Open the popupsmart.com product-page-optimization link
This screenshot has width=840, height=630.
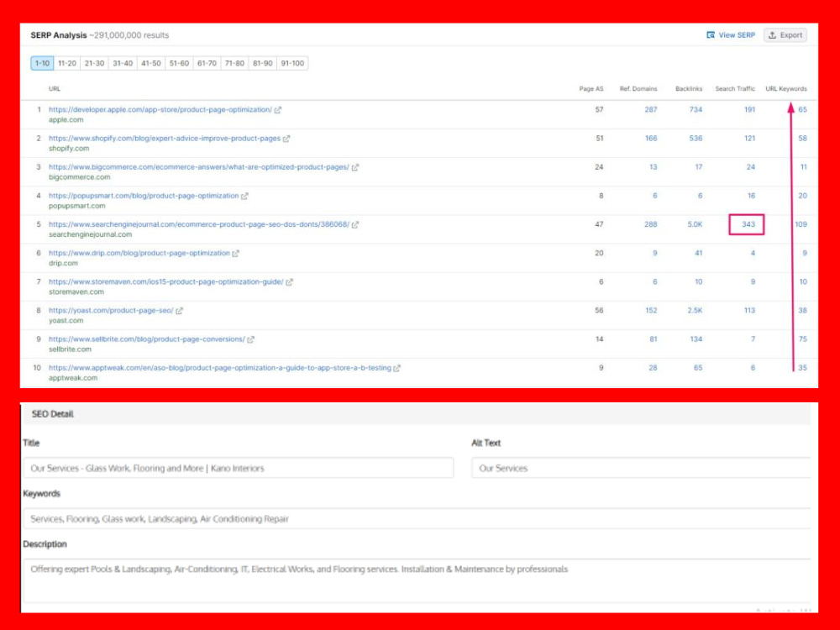(x=144, y=196)
